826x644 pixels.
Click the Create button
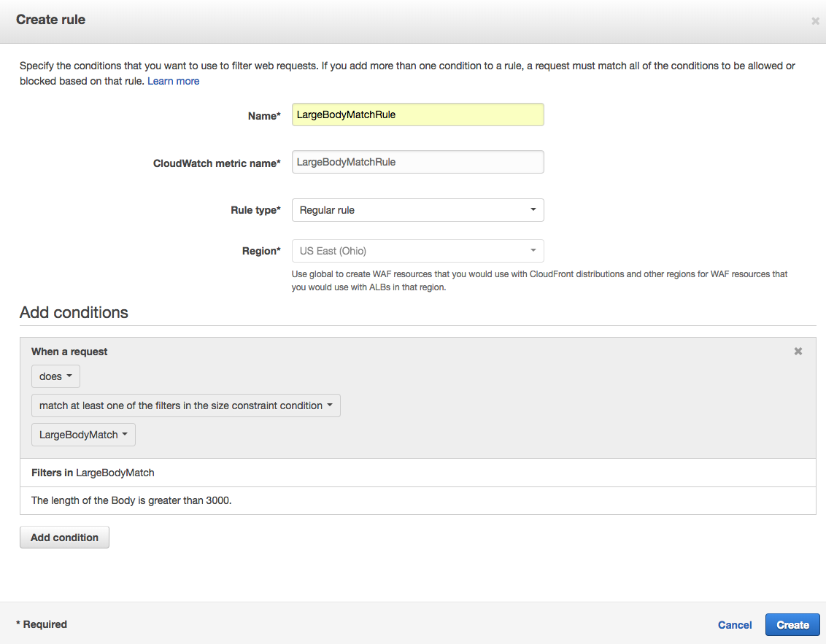pyautogui.click(x=792, y=625)
